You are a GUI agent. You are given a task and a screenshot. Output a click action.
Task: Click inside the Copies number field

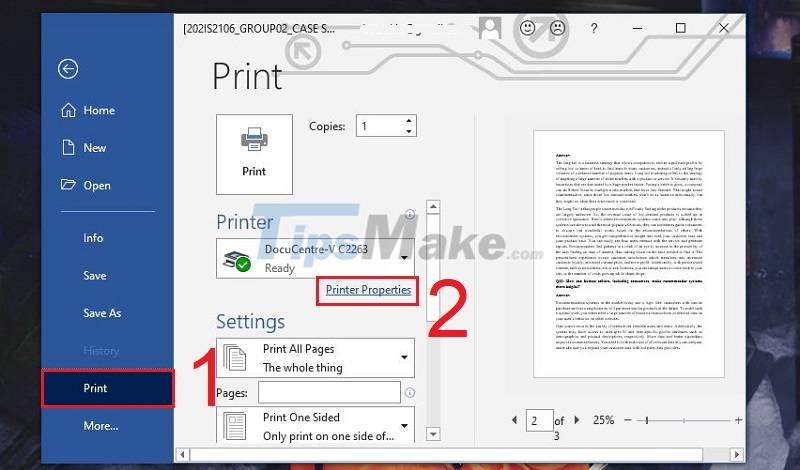tap(380, 126)
